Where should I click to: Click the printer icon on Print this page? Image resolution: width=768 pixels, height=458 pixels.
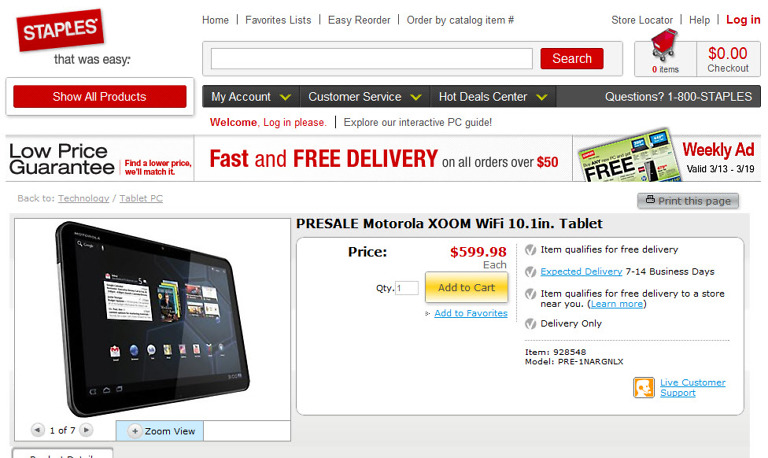point(650,199)
